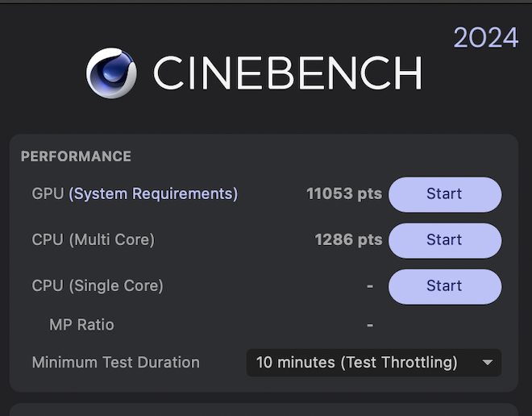Click the GPU score 11053 pts
Screen dimensions: 532x416
(x=344, y=193)
